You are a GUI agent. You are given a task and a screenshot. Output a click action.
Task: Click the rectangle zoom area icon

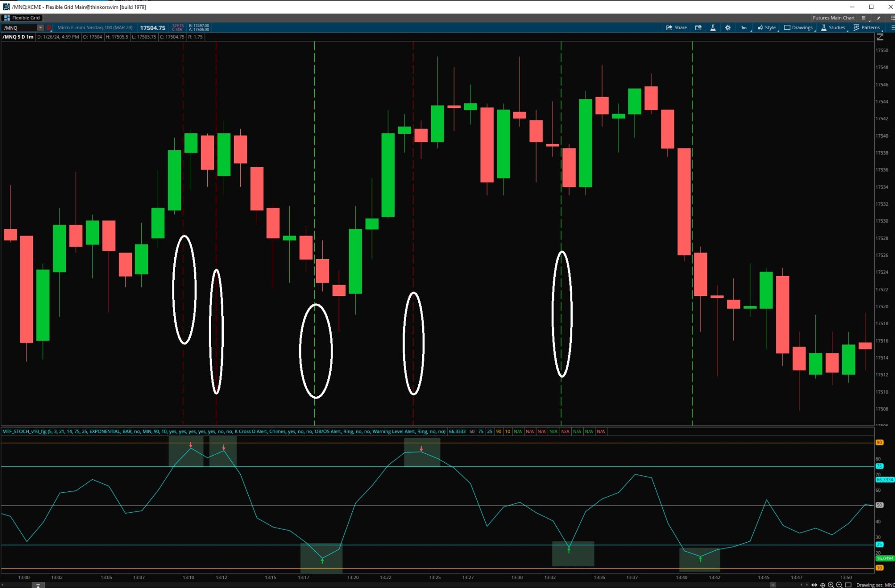pos(848,585)
